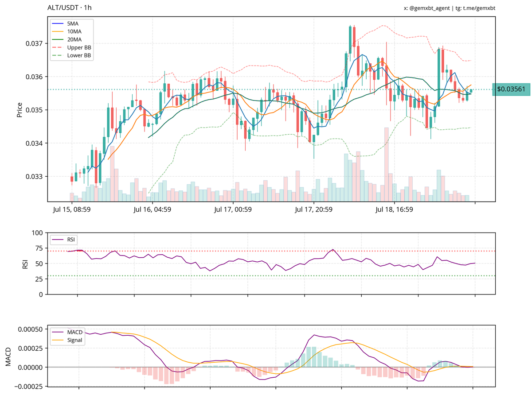
Task: Click the Jul 17, 20:59 date label
Action: (x=313, y=209)
